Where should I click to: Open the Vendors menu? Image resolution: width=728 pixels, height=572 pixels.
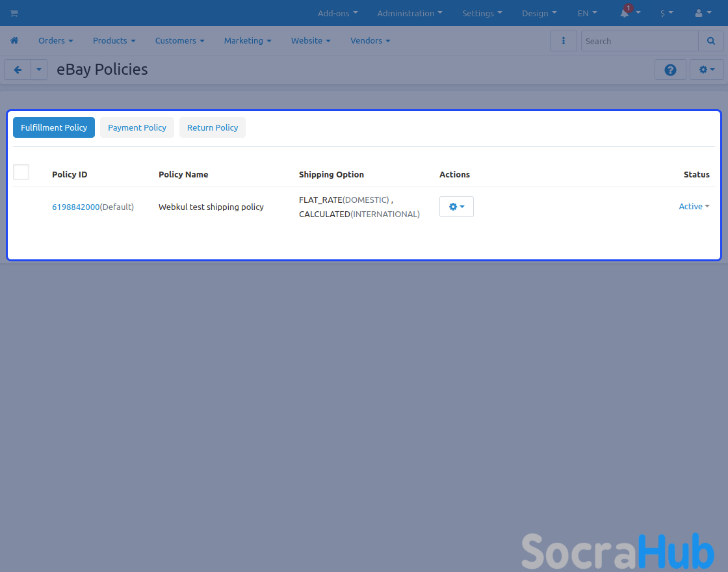click(x=370, y=40)
